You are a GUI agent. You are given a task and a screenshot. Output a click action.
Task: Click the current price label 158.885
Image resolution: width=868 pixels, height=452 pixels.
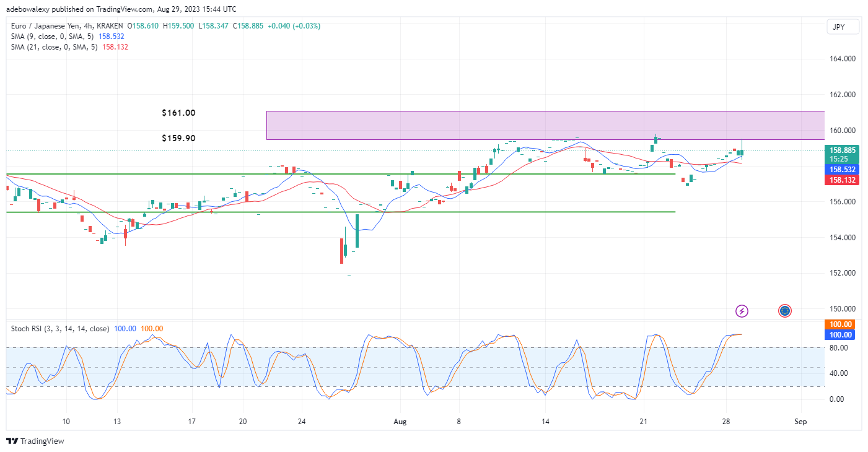pos(843,150)
